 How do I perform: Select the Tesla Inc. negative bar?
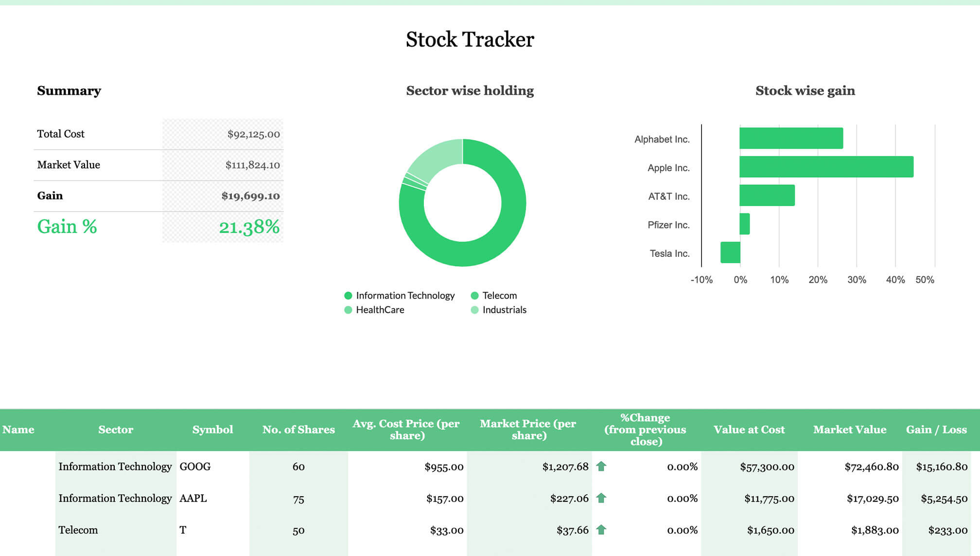click(730, 252)
